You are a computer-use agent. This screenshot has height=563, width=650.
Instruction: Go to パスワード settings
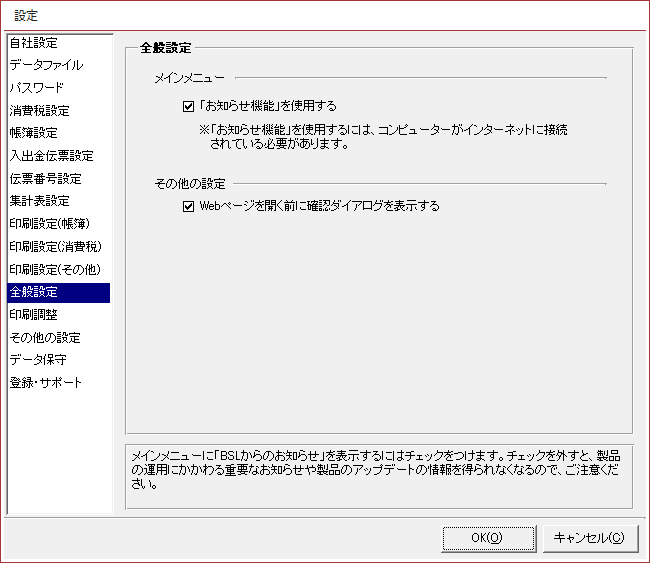click(x=37, y=88)
